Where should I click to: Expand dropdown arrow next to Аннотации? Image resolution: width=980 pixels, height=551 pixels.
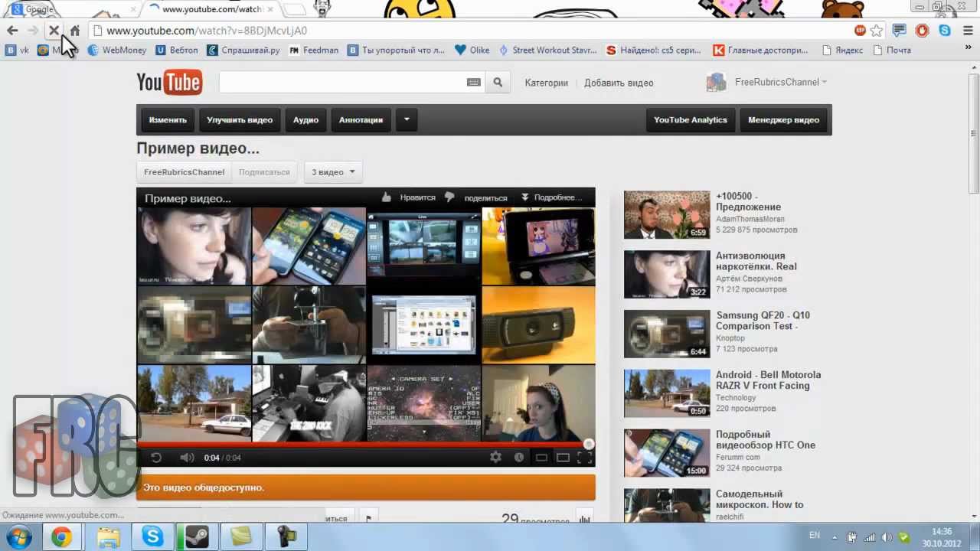pyautogui.click(x=407, y=120)
